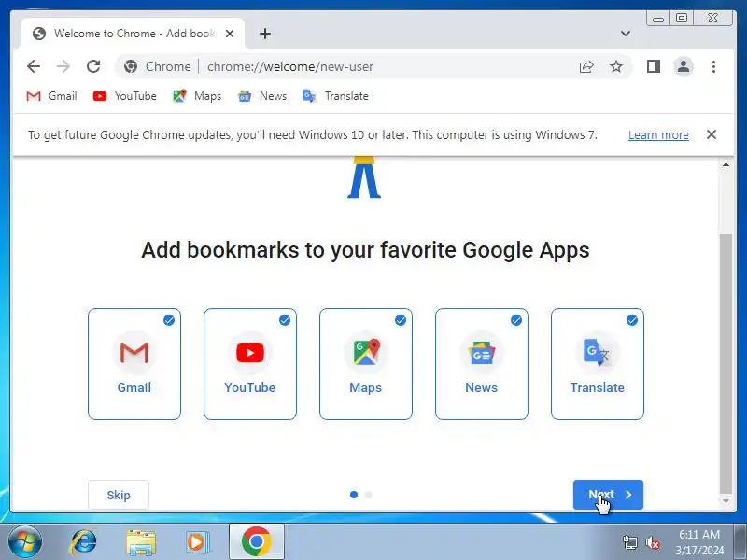Image resolution: width=747 pixels, height=560 pixels.
Task: Jump to the second page indicator dot
Action: tap(369, 495)
